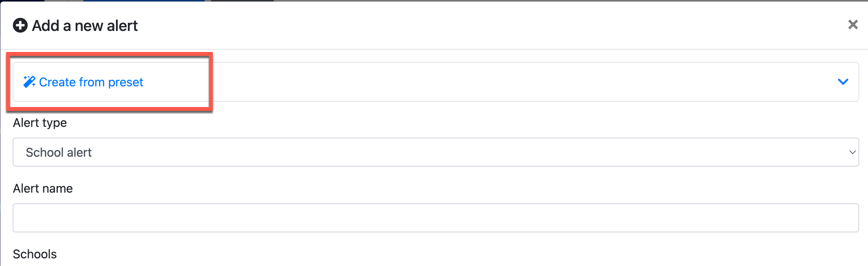Click the plus circle icon beside the title
The width and height of the screenshot is (868, 266).
[x=20, y=26]
